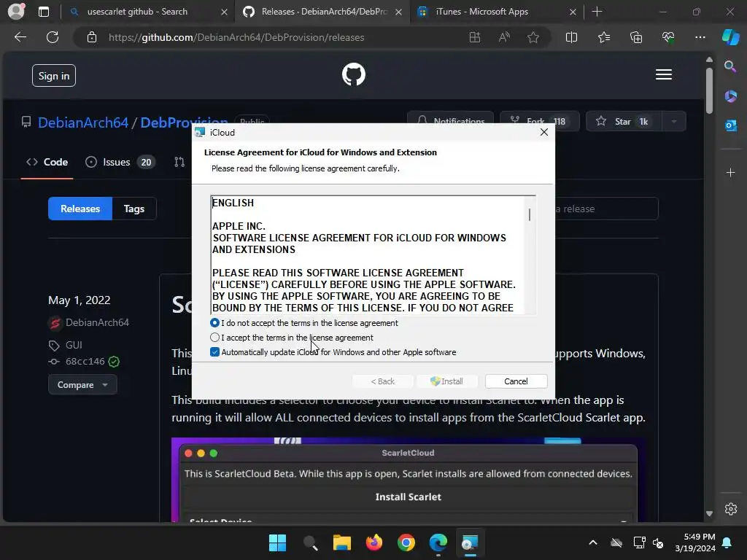747x560 pixels.
Task: Show hidden system tray icons
Action: [592, 542]
